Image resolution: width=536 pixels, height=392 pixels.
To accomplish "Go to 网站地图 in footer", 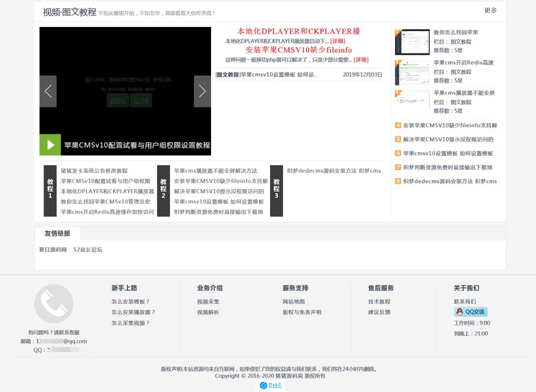I will (293, 302).
